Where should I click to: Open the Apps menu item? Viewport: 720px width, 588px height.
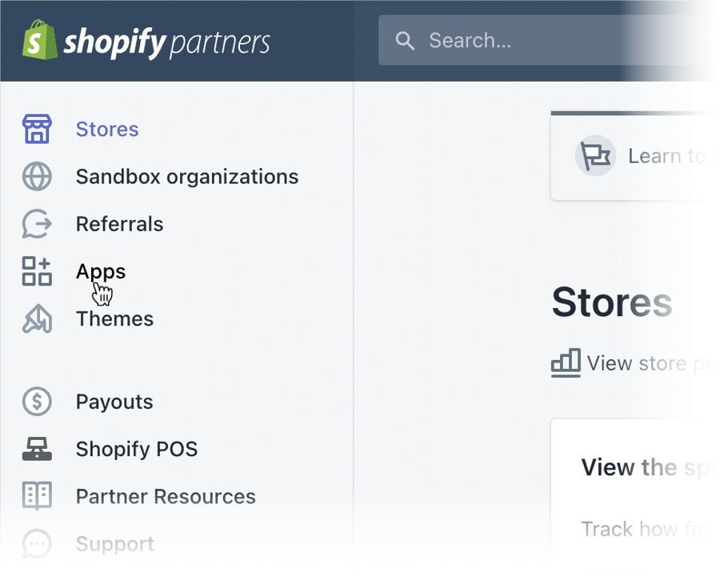(101, 271)
